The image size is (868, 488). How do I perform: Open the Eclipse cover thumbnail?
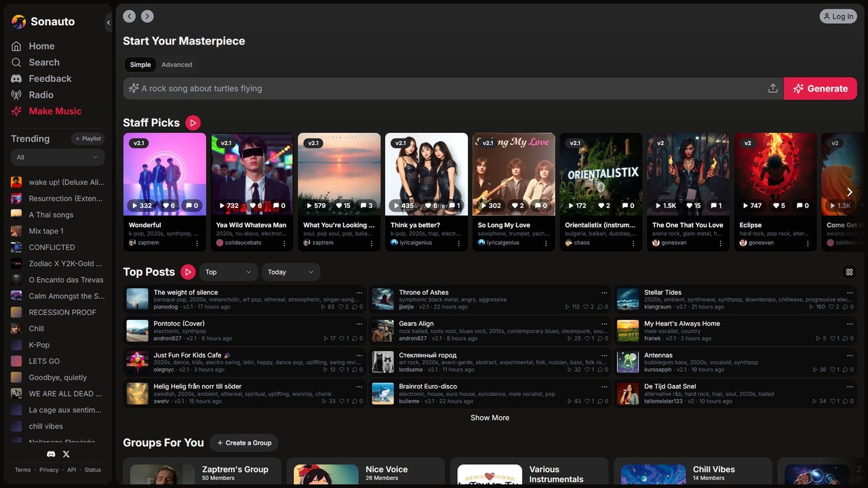(776, 174)
